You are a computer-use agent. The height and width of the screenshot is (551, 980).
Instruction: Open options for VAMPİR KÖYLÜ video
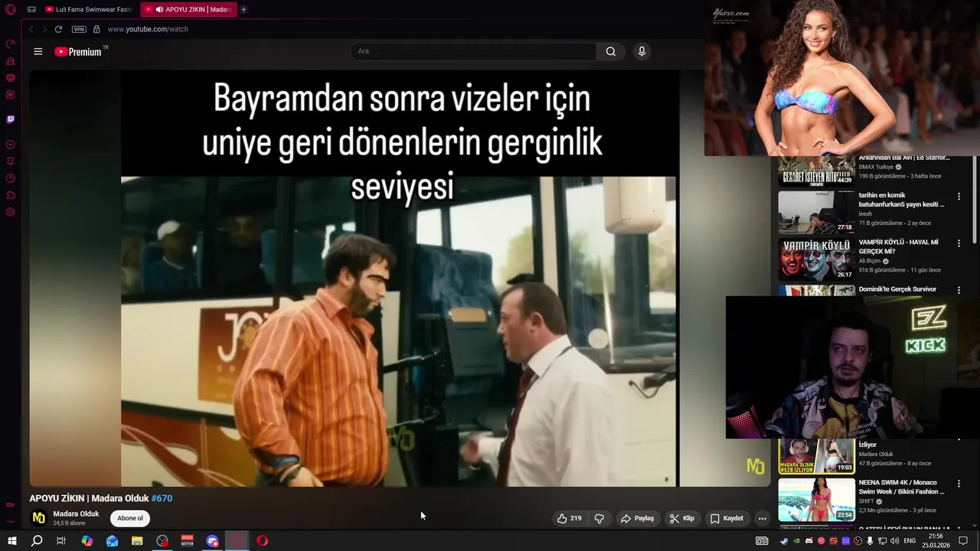[x=959, y=243]
